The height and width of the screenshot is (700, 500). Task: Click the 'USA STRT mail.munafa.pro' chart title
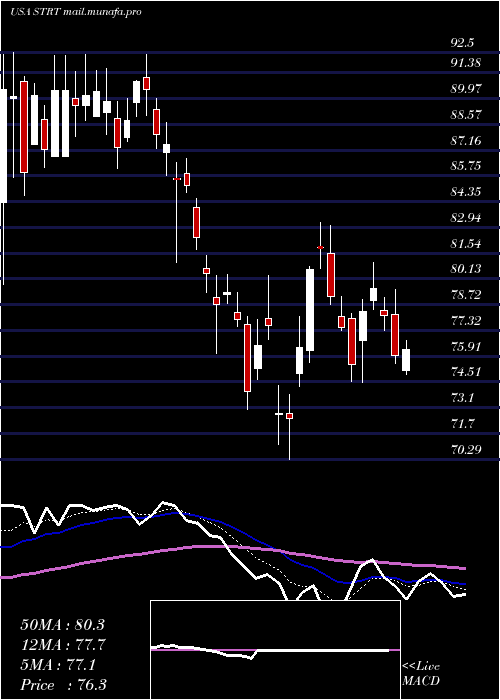tap(75, 12)
